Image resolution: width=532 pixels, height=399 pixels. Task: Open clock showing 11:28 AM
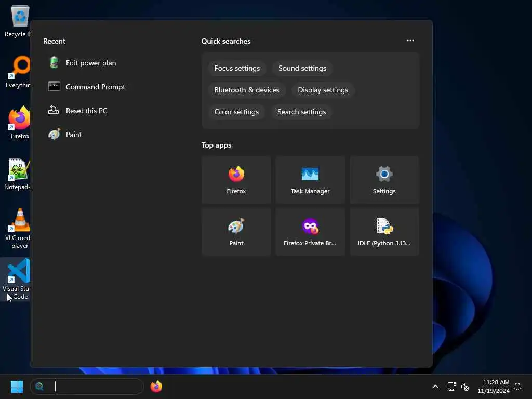click(494, 387)
